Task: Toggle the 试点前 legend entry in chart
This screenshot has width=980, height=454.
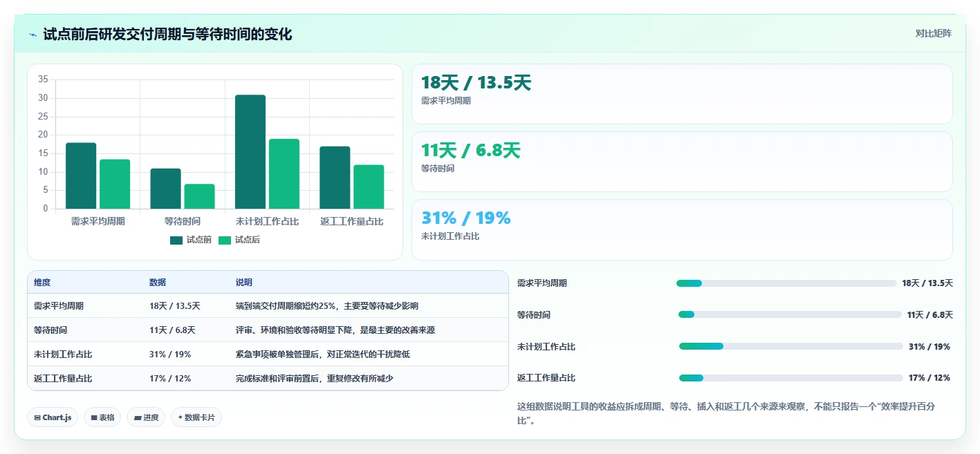Action: [191, 240]
